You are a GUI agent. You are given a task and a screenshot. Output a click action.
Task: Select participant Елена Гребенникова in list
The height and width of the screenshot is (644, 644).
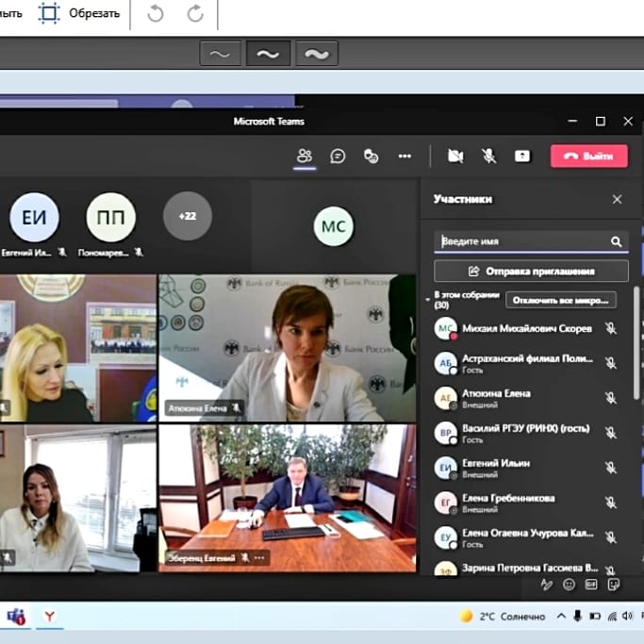(508, 498)
